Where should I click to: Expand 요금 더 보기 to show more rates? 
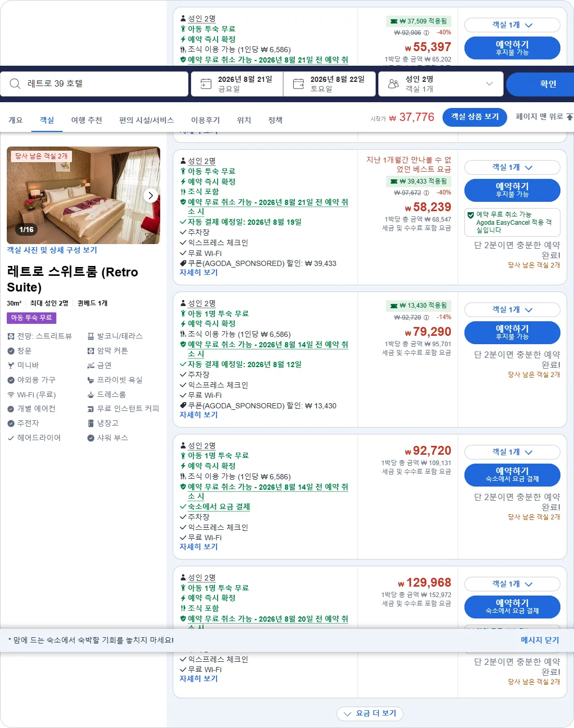(370, 713)
